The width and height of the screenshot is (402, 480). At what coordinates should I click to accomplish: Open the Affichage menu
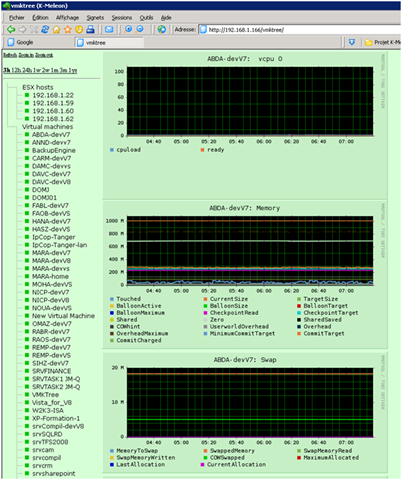67,18
